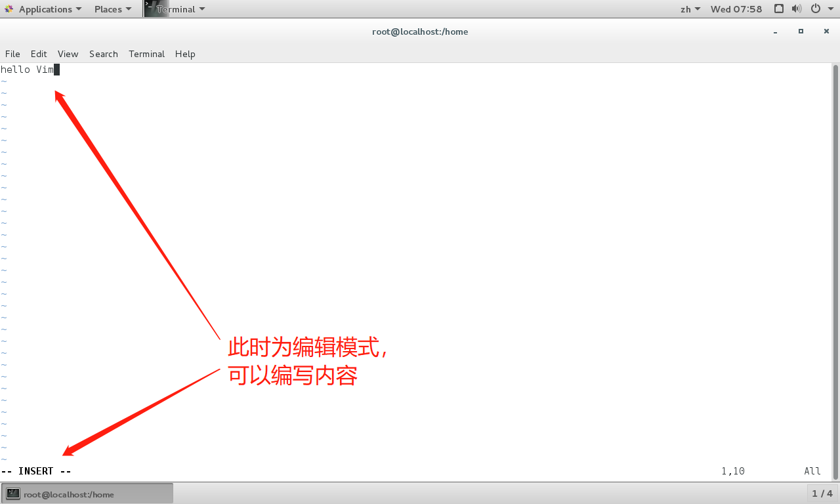Open the Terminal menu in menu bar
This screenshot has width=840, height=504.
pyautogui.click(x=146, y=54)
